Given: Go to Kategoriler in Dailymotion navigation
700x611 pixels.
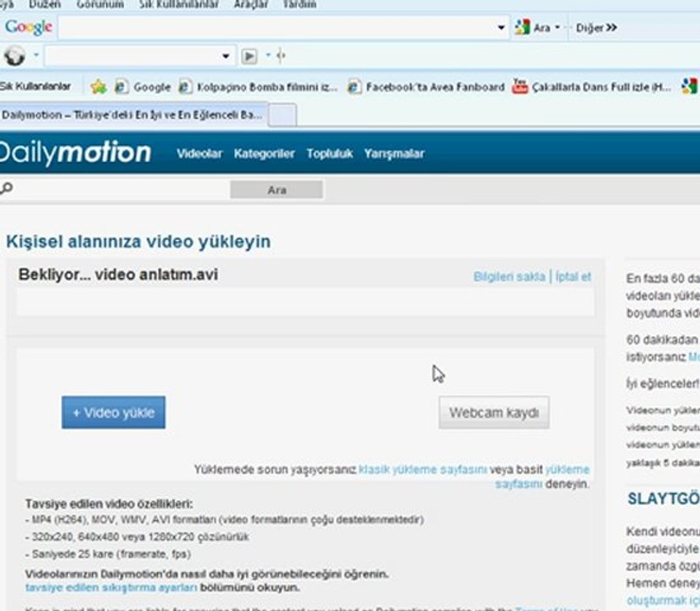Looking at the screenshot, I should click(x=264, y=154).
